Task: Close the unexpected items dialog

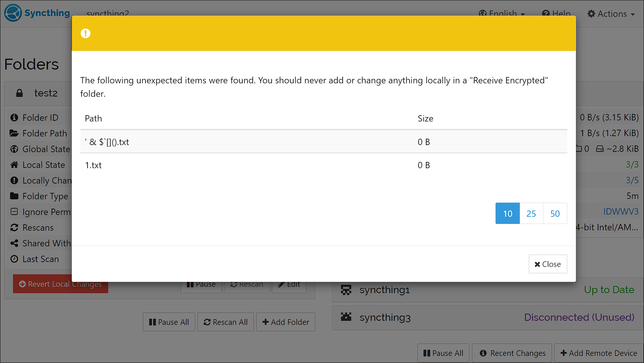Action: pyautogui.click(x=548, y=264)
